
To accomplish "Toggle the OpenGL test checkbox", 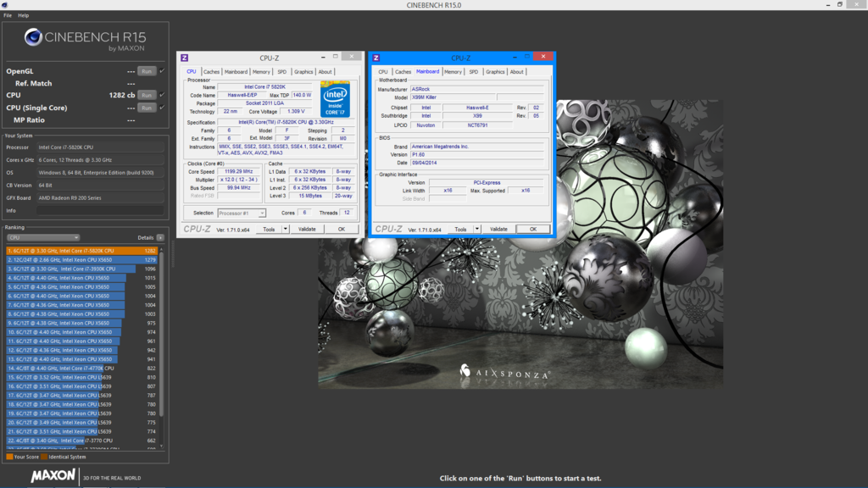I will click(x=162, y=71).
